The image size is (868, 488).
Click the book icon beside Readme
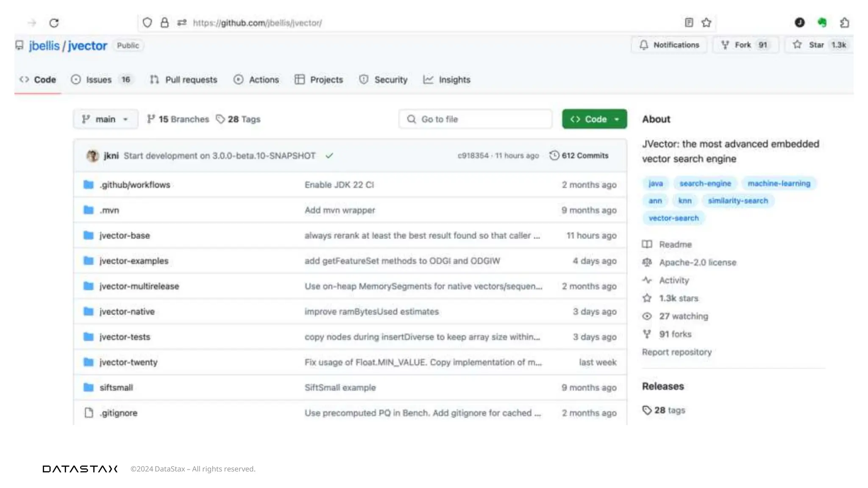(647, 244)
